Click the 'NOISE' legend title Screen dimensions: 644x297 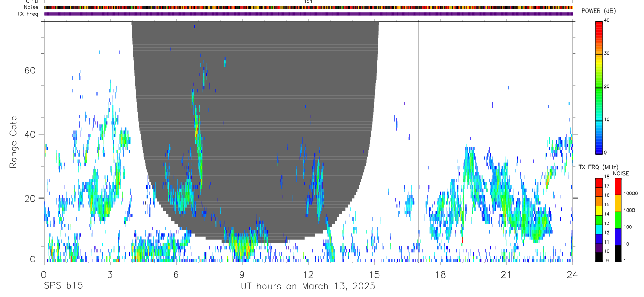620,173
